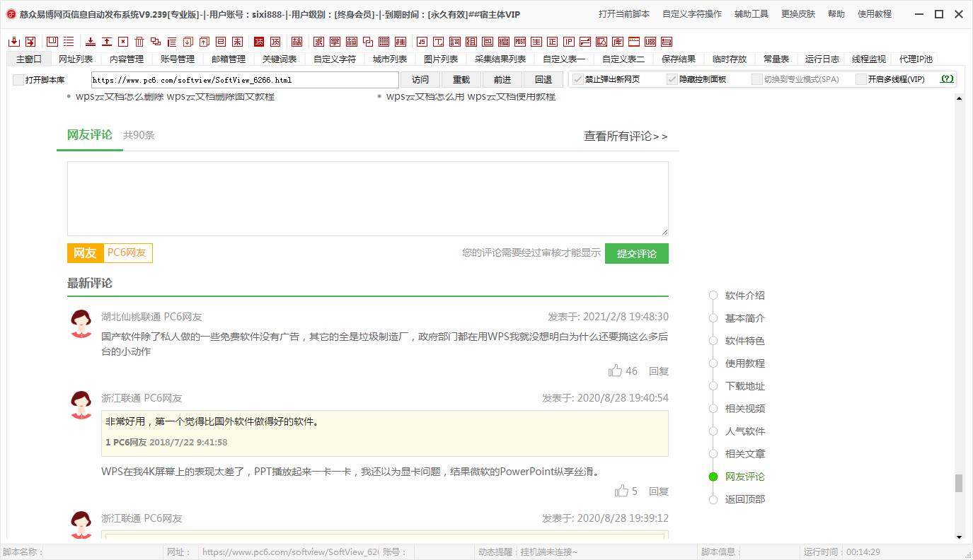973x560 pixels.
Task: Click the green (?) help icon
Action: click(x=947, y=79)
